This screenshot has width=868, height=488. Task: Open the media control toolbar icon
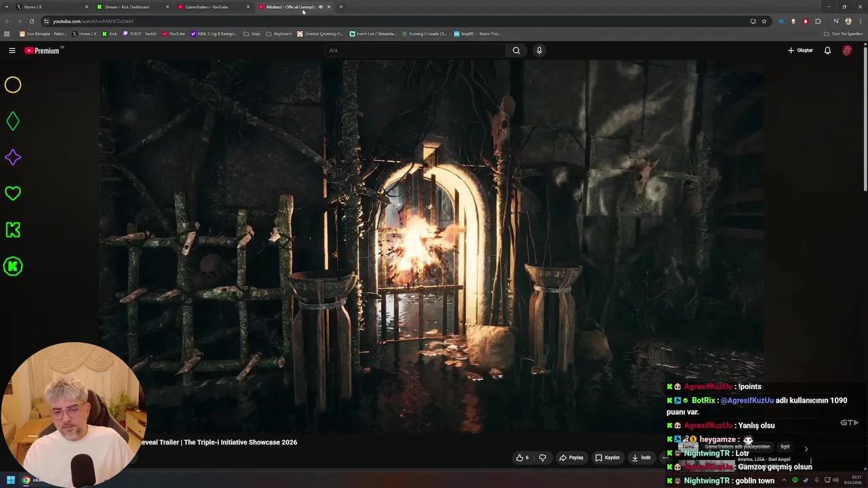pyautogui.click(x=835, y=21)
